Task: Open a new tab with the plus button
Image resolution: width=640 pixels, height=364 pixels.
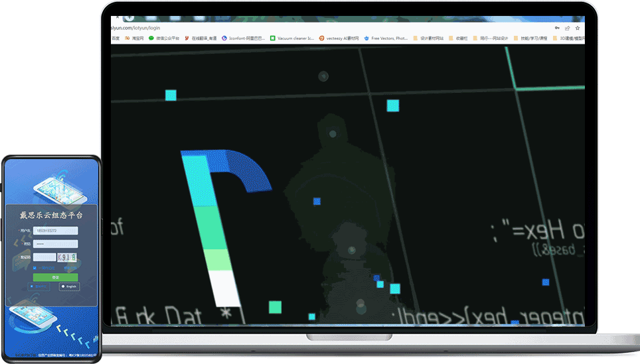Action: [130, 18]
